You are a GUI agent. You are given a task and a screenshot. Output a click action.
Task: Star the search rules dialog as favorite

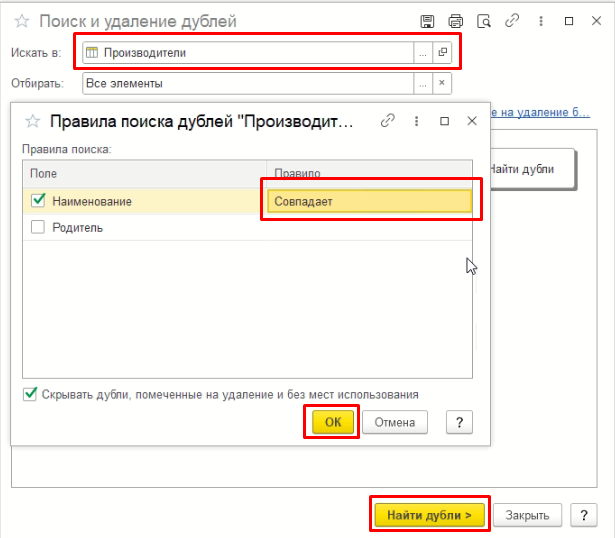[x=33, y=121]
